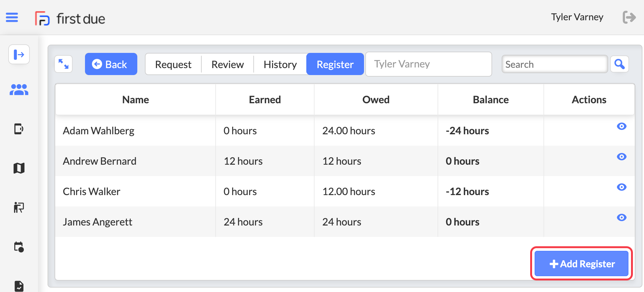Open the calendar schedule sidebar icon
The width and height of the screenshot is (644, 292).
coord(19,247)
